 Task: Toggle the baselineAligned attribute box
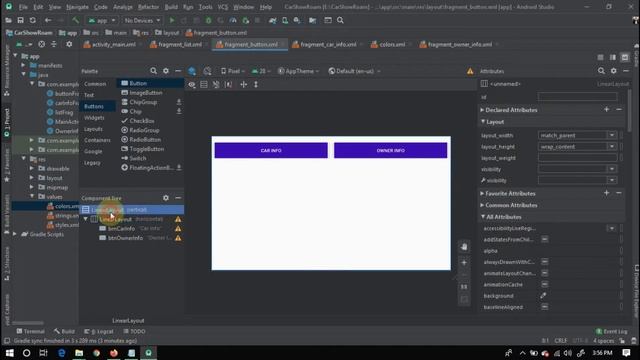point(544,307)
